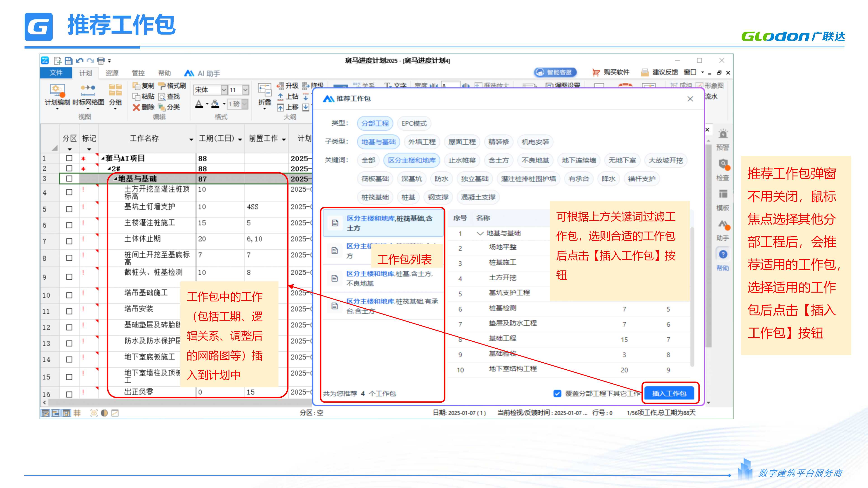Click the 智能客服 button
Viewport: 868px width, 488px height.
point(555,72)
